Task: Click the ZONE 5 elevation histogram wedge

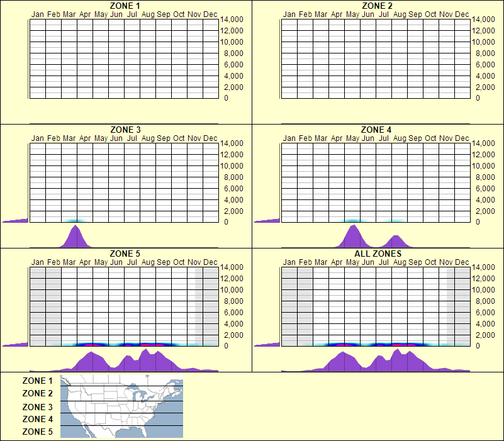Action: [16, 345]
